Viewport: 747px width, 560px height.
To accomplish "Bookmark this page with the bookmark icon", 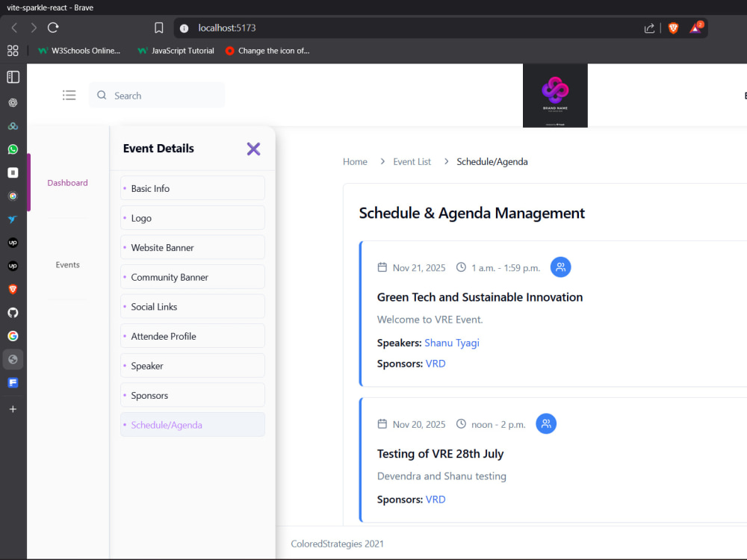I will click(158, 28).
